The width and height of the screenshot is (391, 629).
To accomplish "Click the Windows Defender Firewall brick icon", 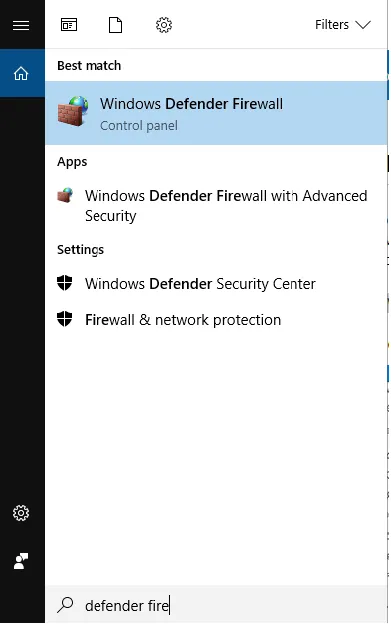I will coord(73,111).
